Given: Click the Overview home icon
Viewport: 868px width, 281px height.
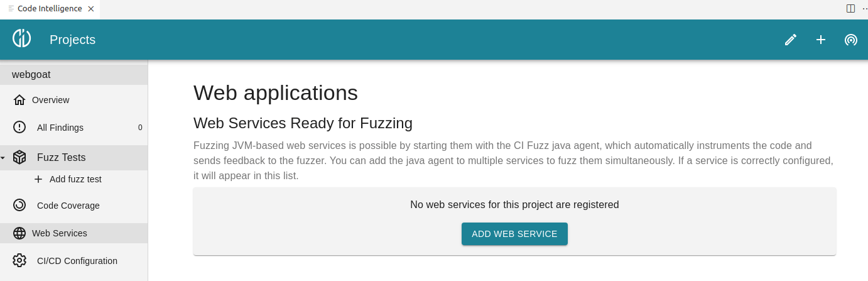Looking at the screenshot, I should pos(19,100).
